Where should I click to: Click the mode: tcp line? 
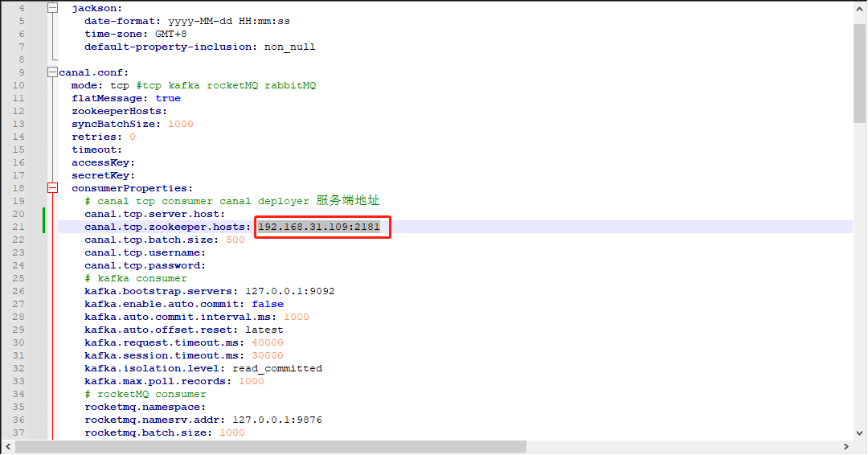pos(193,85)
